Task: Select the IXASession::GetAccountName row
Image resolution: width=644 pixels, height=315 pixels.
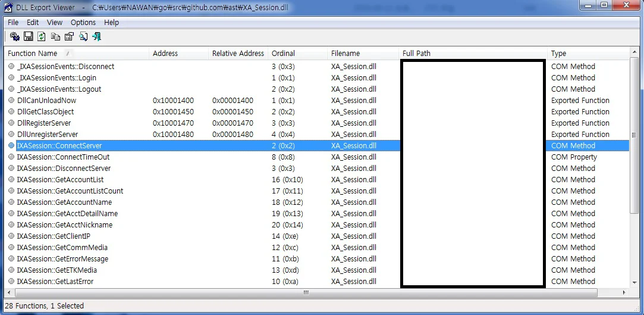Action: [317, 202]
